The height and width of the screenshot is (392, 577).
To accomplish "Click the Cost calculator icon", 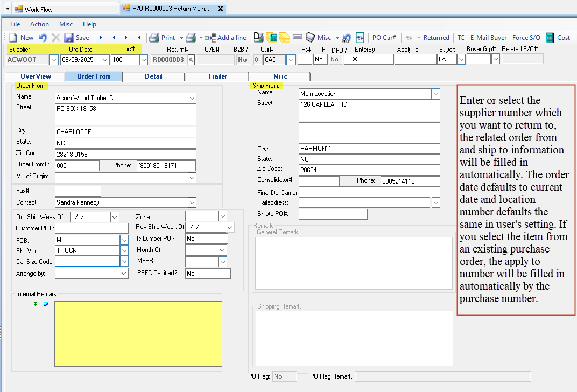I will coord(550,38).
